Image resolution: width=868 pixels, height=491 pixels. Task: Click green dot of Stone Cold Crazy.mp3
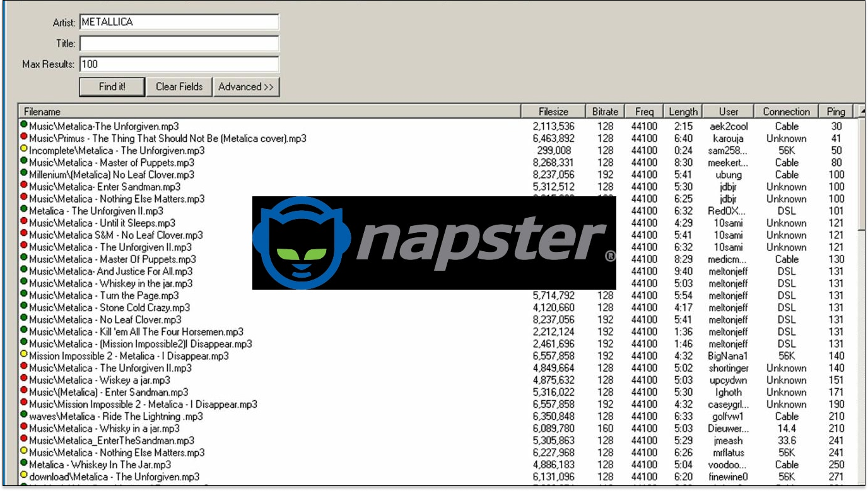pyautogui.click(x=24, y=307)
